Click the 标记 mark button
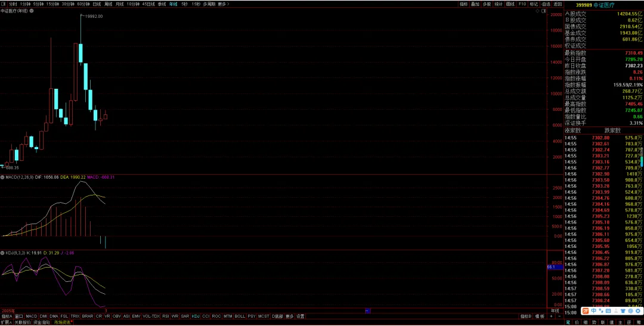The image size is (644, 326). [x=534, y=4]
